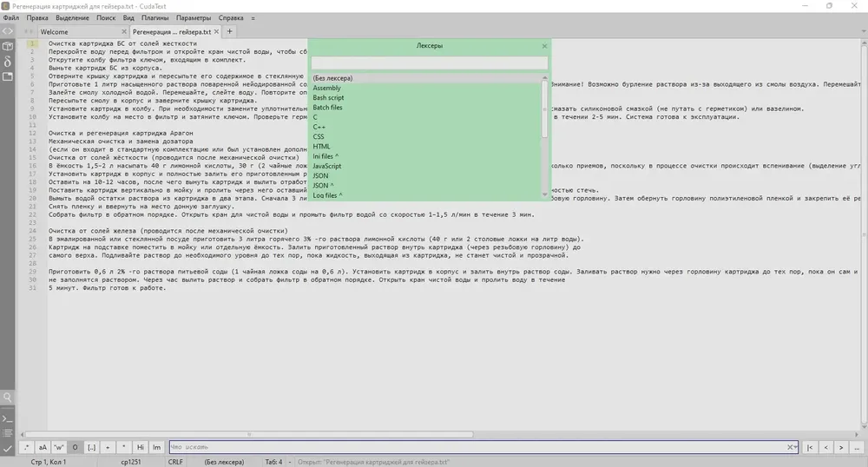Open the Параметры menu
868x467 pixels.
pos(194,17)
